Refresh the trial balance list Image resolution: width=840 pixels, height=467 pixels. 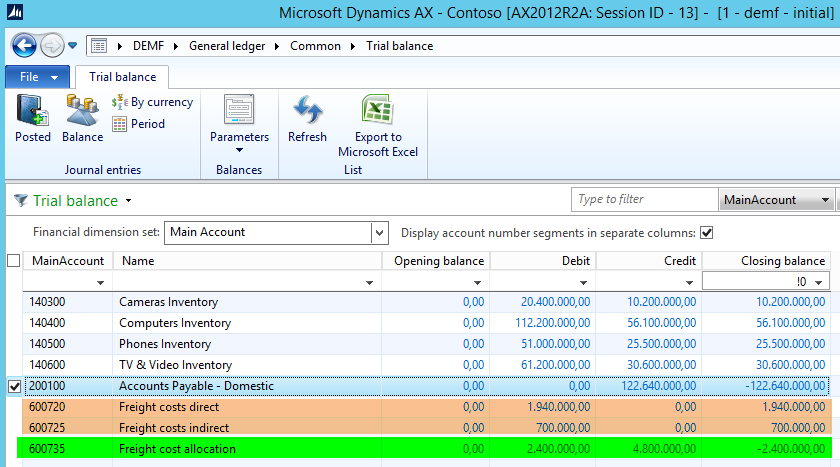point(307,119)
